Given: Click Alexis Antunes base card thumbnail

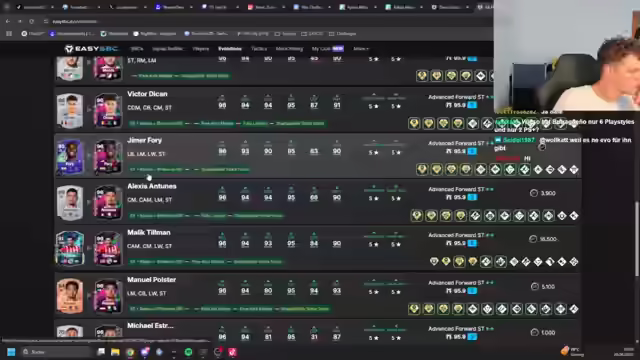Looking at the screenshot, I should (70, 203).
